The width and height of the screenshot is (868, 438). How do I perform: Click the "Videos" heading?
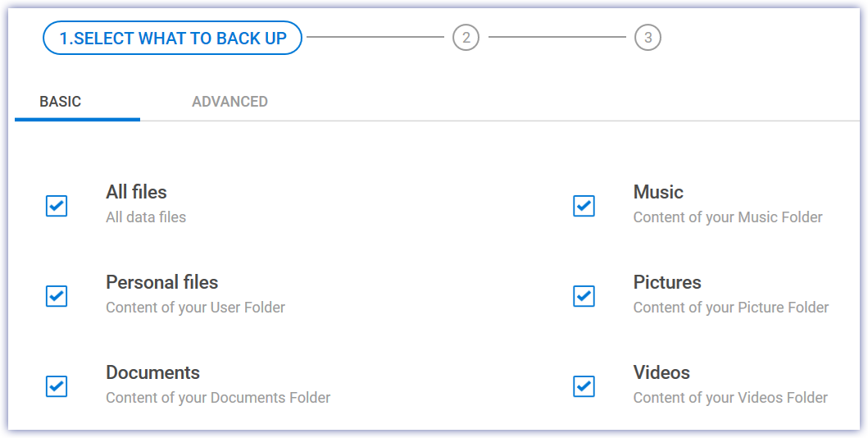point(661,372)
